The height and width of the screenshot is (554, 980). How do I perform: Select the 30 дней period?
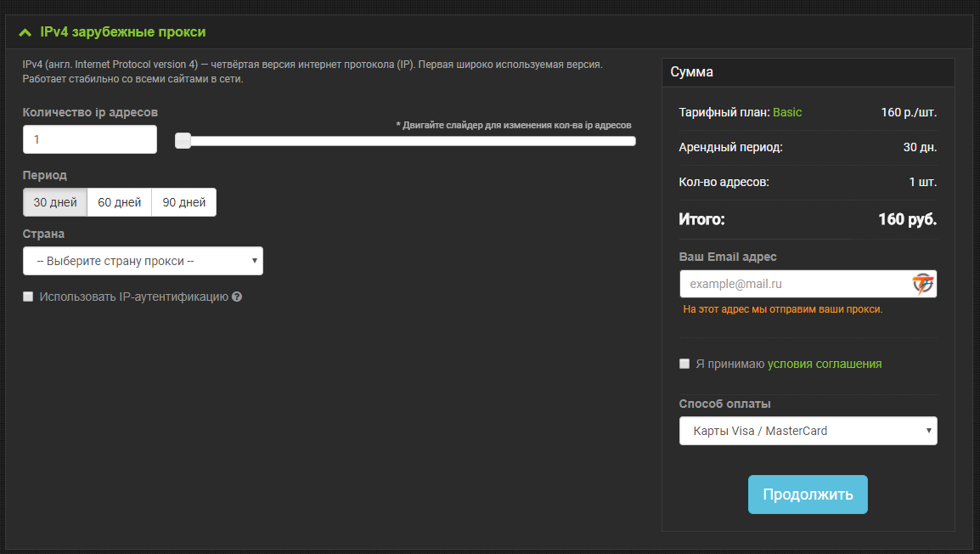click(x=55, y=202)
